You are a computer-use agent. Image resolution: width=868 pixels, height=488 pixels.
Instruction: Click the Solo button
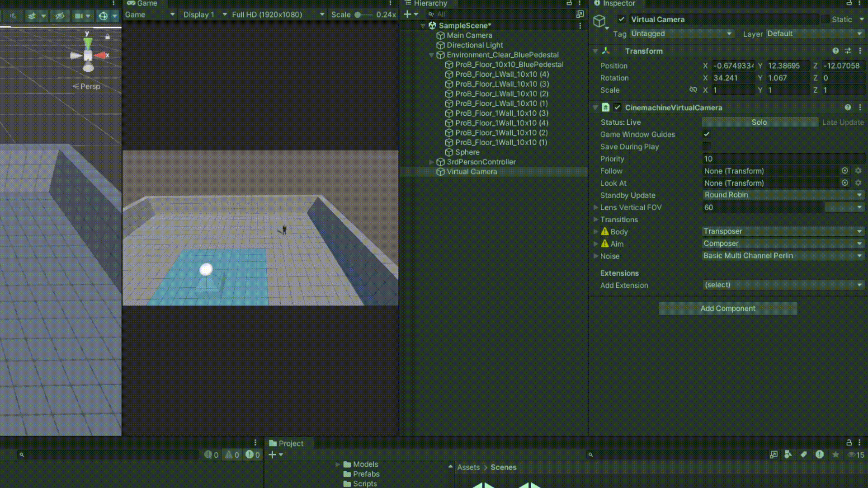(x=759, y=122)
